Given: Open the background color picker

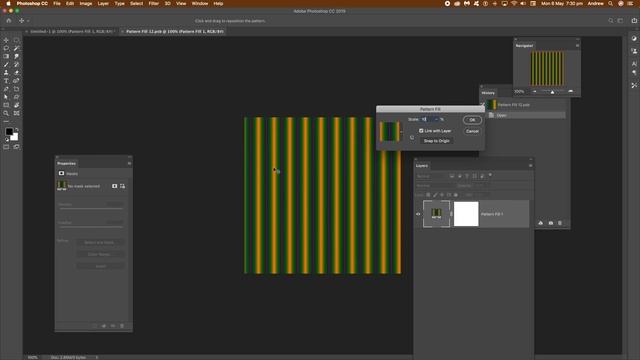Looking at the screenshot, I should click(x=15, y=137).
